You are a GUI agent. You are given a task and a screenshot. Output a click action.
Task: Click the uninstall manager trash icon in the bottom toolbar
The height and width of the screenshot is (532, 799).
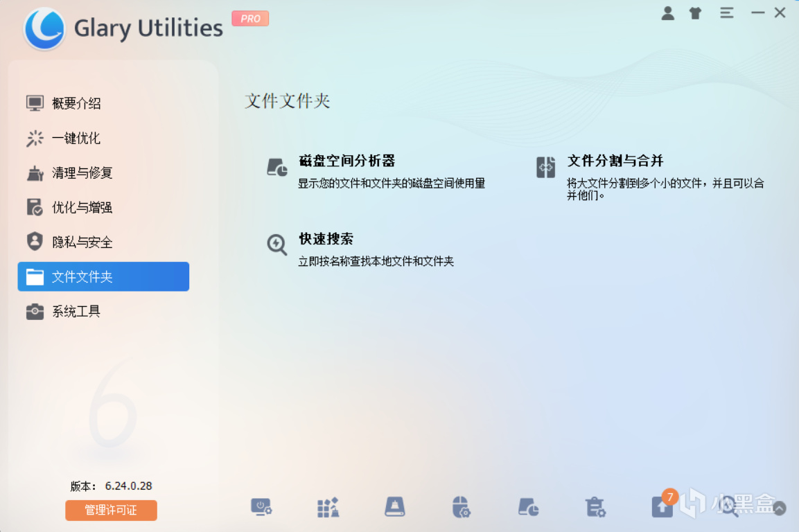pos(595,508)
